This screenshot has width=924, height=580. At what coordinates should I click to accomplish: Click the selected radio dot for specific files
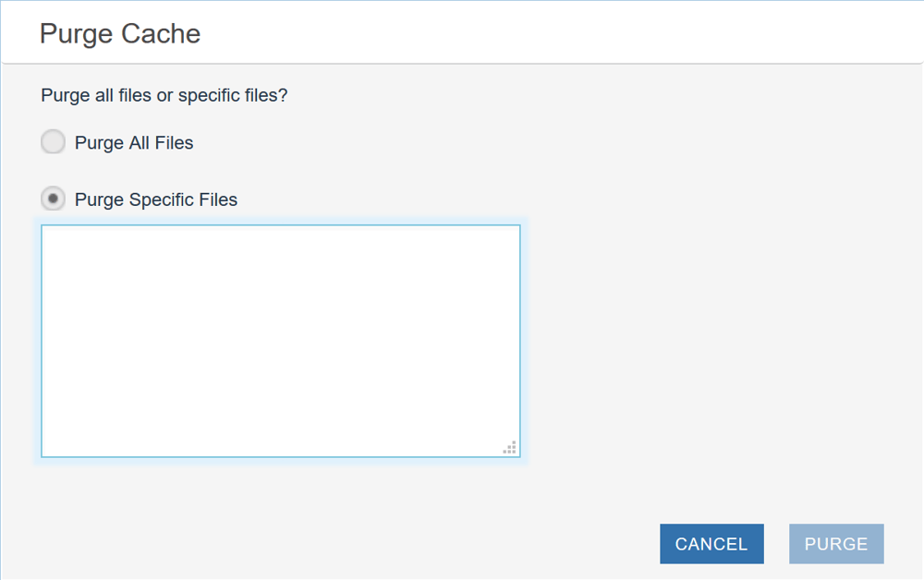(x=54, y=199)
